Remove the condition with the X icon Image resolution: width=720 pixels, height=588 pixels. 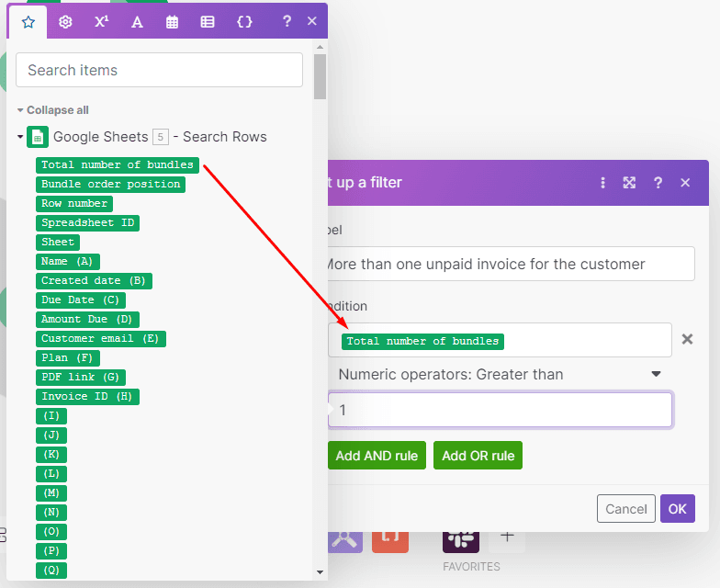(x=687, y=340)
